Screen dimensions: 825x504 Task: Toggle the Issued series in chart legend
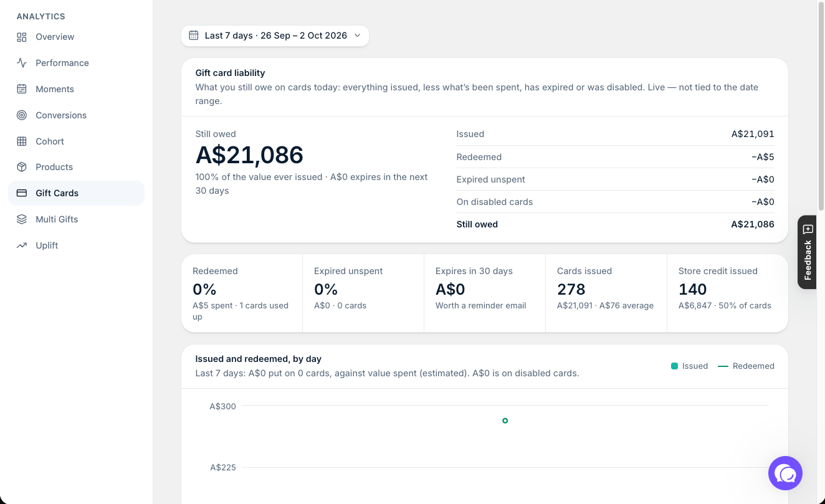coord(689,366)
